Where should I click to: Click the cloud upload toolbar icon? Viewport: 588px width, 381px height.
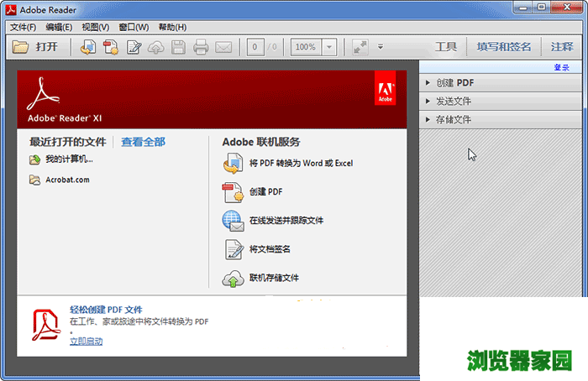(x=156, y=48)
